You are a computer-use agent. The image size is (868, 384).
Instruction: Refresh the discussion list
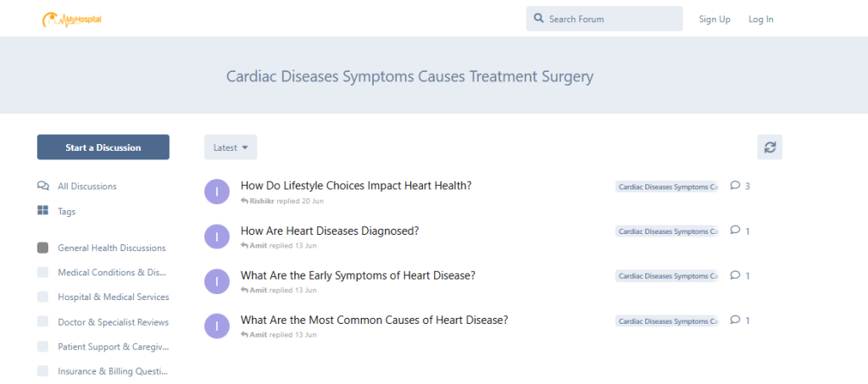tap(770, 147)
